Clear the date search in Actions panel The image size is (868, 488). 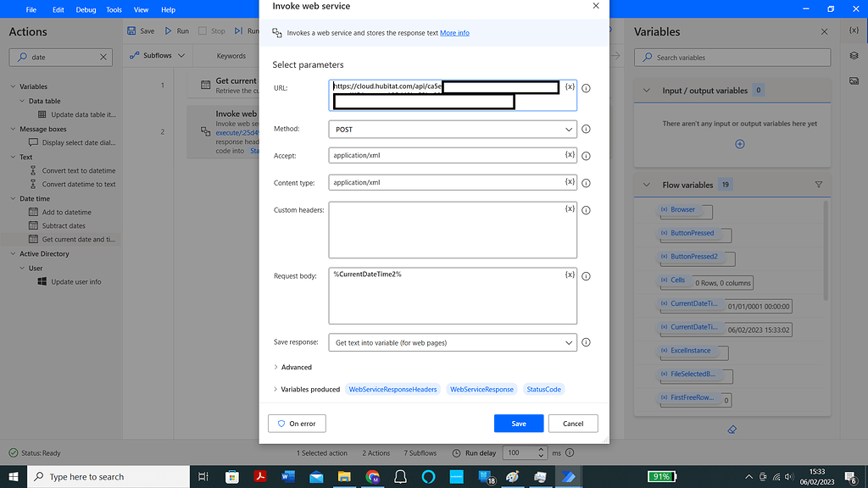[105, 58]
